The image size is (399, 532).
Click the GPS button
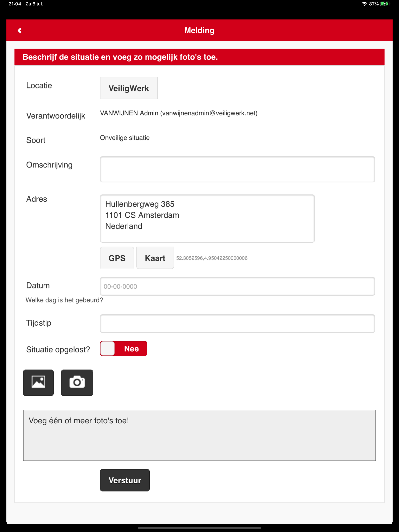tap(117, 258)
